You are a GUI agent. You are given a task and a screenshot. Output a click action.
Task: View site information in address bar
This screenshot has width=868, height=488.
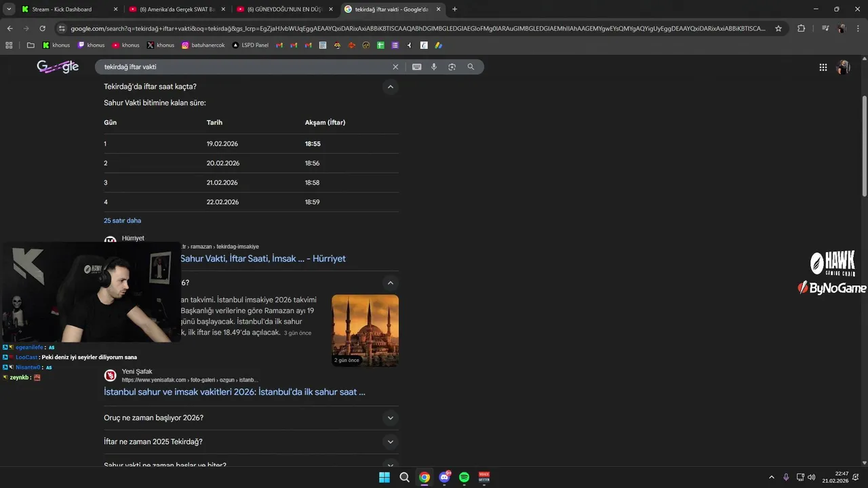click(62, 28)
